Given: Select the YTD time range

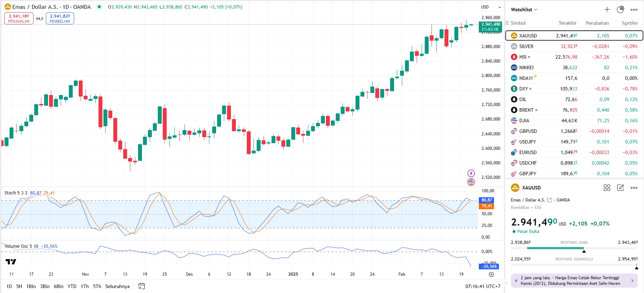Looking at the screenshot, I should coord(72,286).
